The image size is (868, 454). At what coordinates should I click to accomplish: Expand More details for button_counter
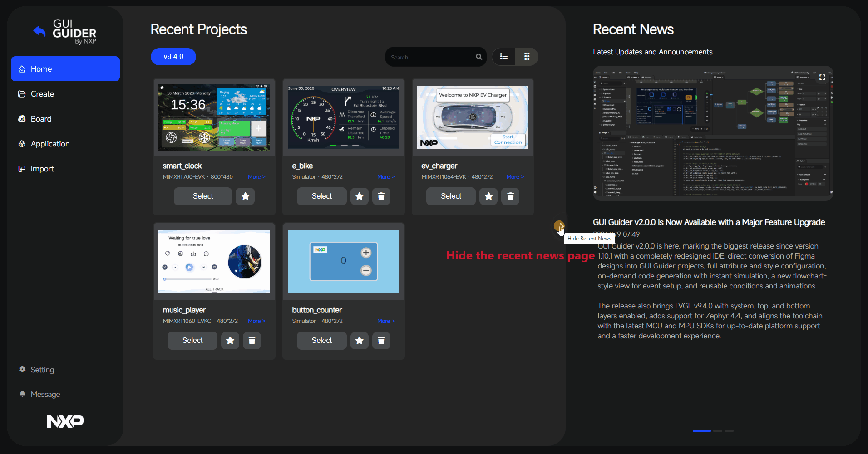386,321
